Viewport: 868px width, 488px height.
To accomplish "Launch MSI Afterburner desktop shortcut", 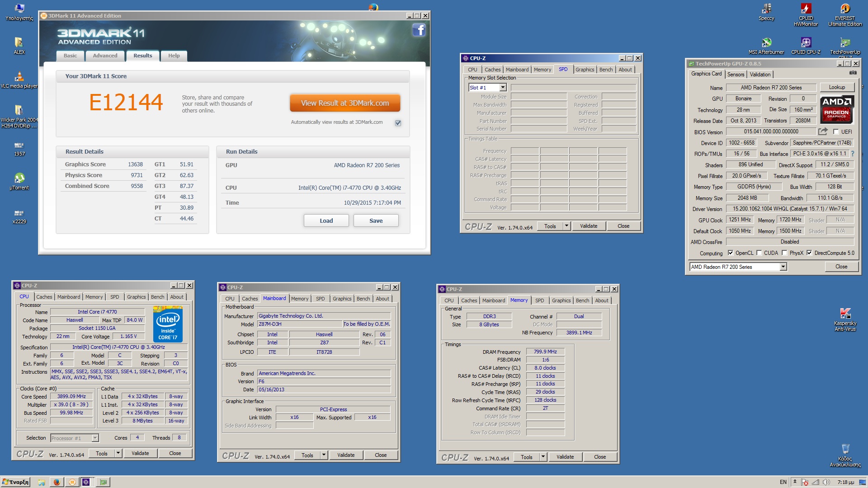I will click(x=766, y=46).
